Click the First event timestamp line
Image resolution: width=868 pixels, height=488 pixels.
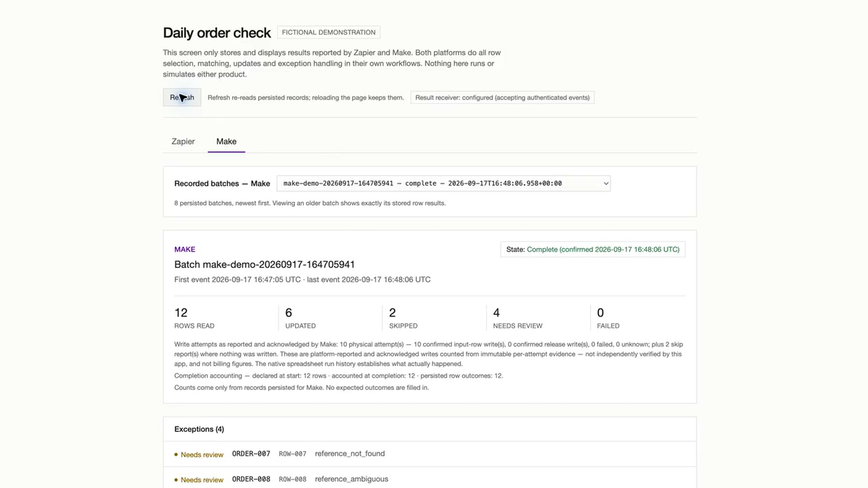coord(302,280)
